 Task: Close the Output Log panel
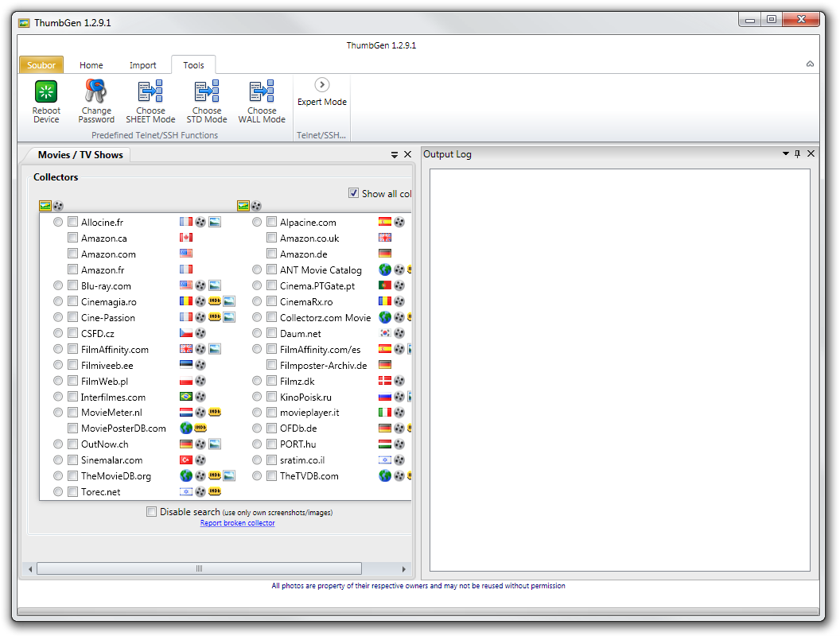[811, 153]
